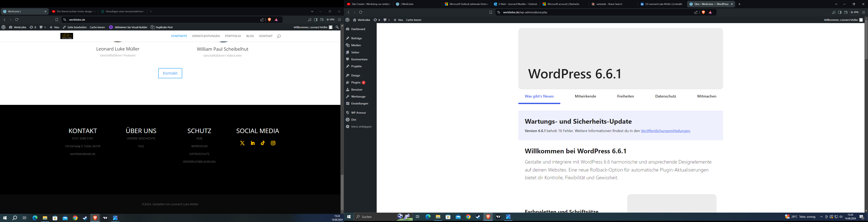Toggle Brave VPN in the left window

331,20
